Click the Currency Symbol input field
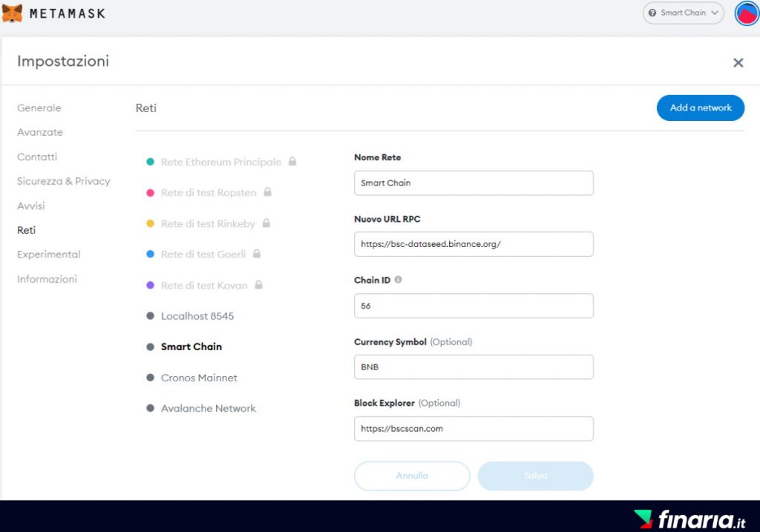This screenshot has width=760, height=532. click(x=474, y=367)
